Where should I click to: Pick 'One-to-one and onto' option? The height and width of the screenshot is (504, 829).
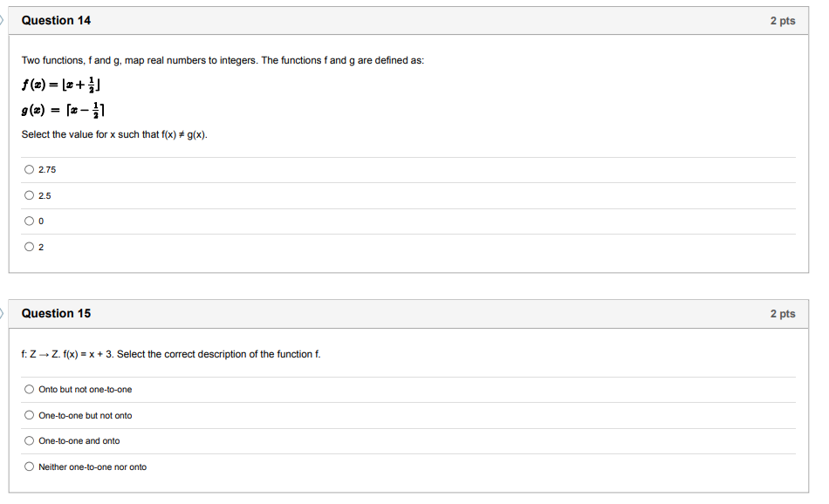[29, 440]
